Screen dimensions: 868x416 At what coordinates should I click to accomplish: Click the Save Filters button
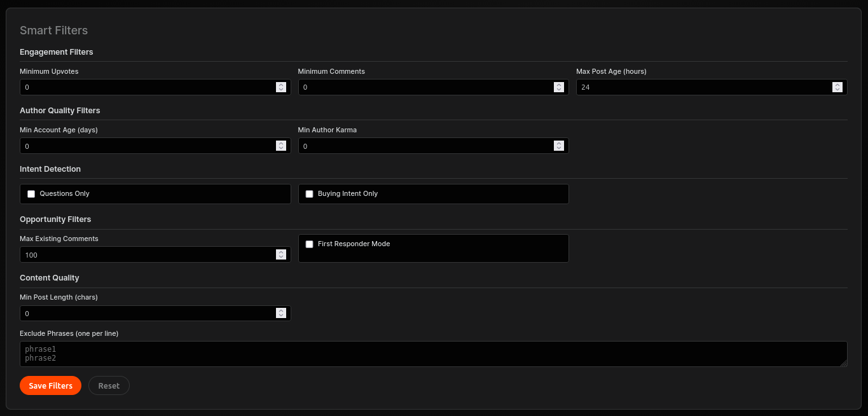(50, 385)
